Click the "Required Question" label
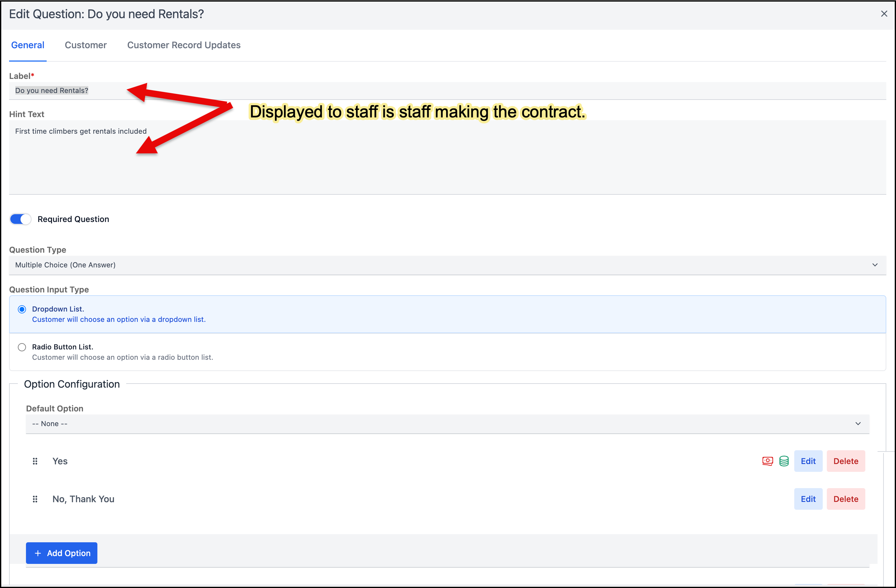 point(73,219)
